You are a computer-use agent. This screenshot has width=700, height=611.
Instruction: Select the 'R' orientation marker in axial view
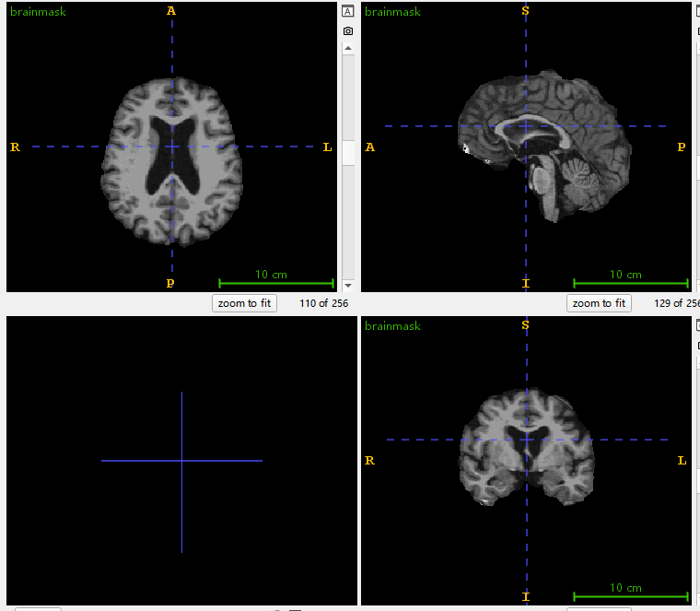[15, 147]
